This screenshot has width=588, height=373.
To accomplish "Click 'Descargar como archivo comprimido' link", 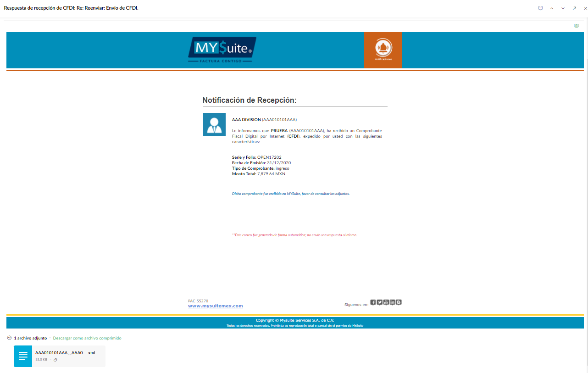I will pyautogui.click(x=87, y=338).
